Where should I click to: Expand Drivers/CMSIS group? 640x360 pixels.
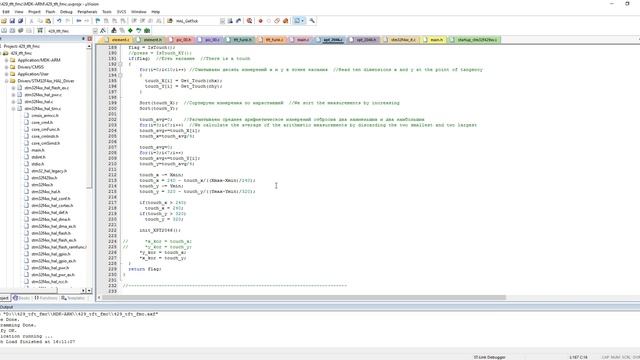coord(7,67)
